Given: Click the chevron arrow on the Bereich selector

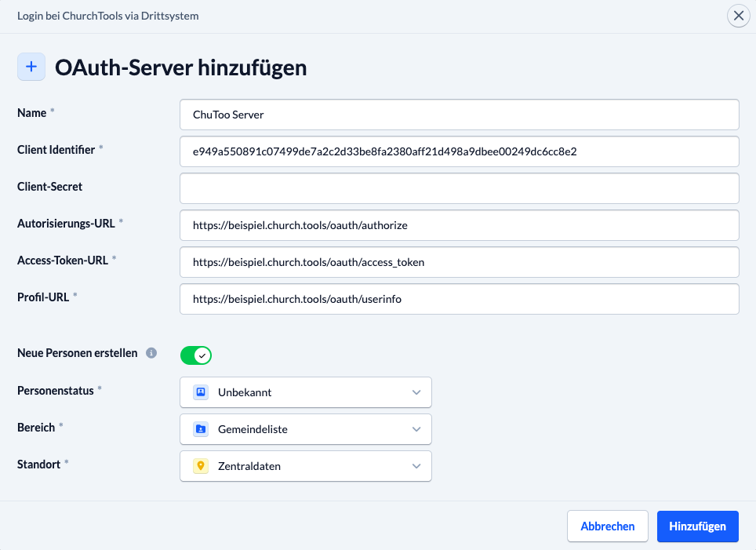Looking at the screenshot, I should coord(416,429).
